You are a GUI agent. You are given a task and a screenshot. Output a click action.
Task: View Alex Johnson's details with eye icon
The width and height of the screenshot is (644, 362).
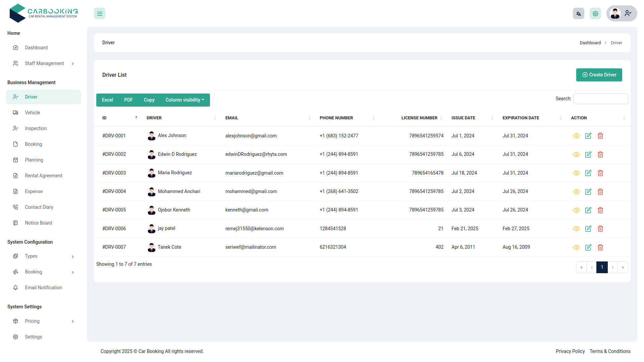(x=577, y=136)
